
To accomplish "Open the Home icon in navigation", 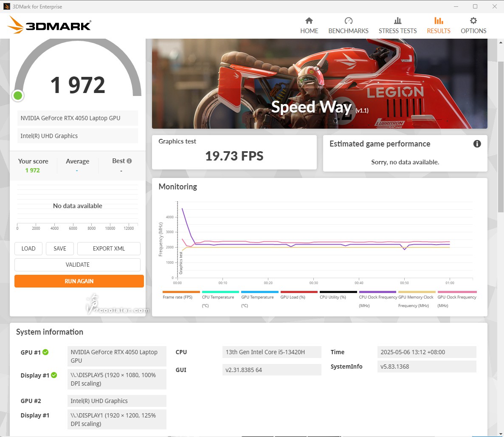I will click(309, 21).
